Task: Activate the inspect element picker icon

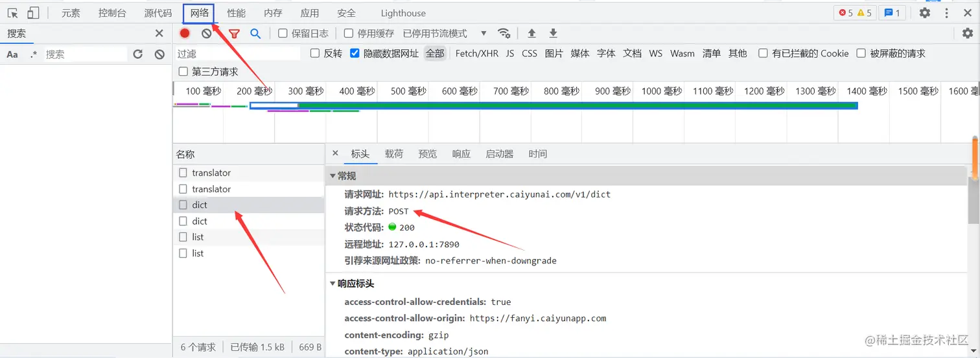Action: (12, 13)
